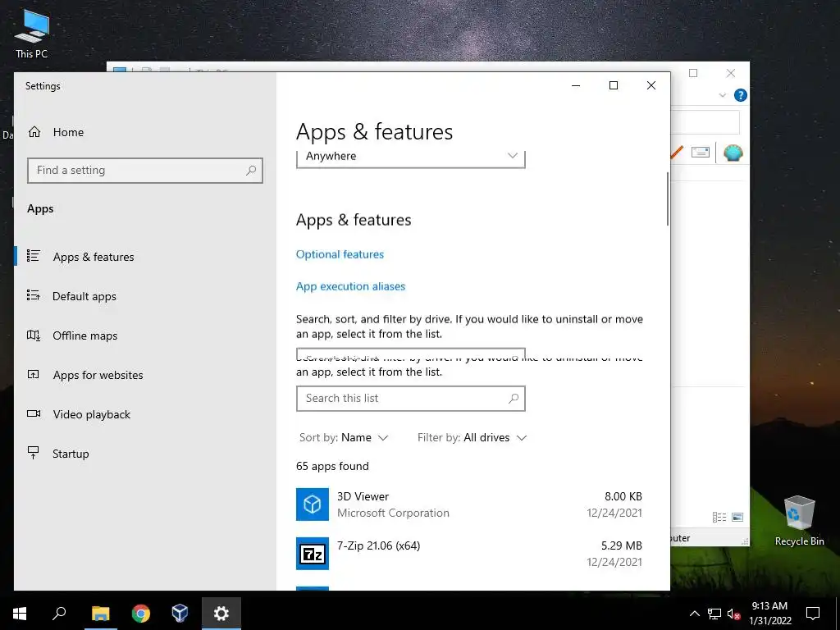Open VirtualBox cube icon on taskbar
The width and height of the screenshot is (840, 630).
point(180,614)
